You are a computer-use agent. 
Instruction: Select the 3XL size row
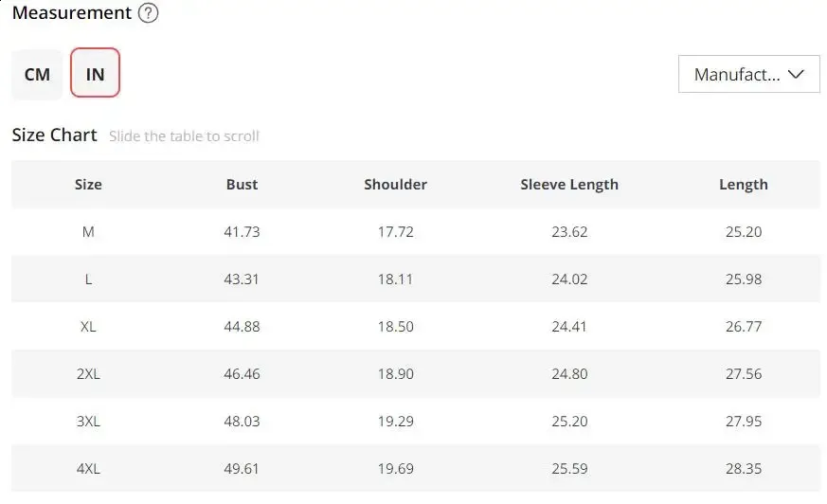[88, 422]
